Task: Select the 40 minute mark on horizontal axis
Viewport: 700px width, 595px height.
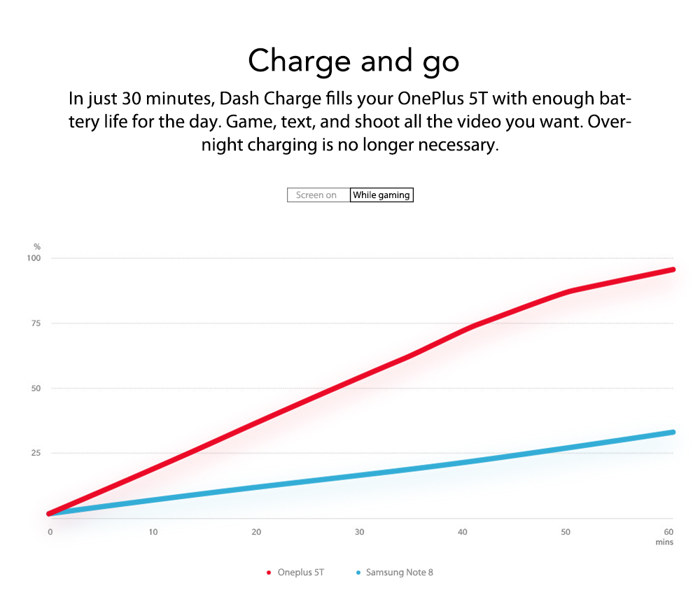Action: [463, 532]
